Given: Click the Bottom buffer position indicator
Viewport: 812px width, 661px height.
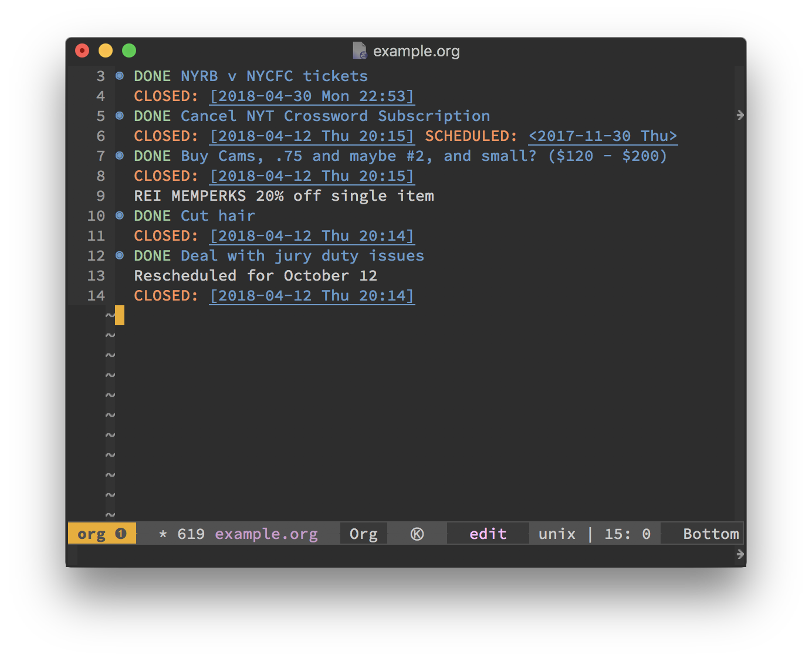Looking at the screenshot, I should click(x=711, y=534).
